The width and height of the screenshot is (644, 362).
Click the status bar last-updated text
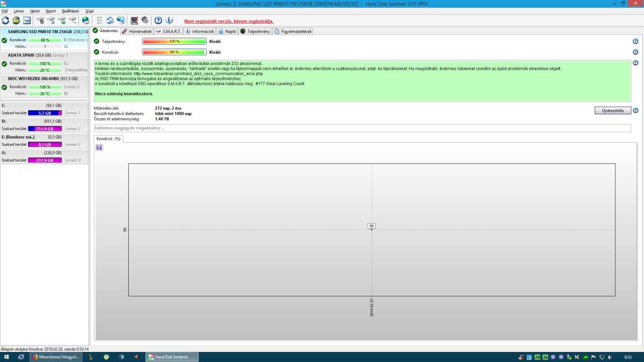click(x=45, y=349)
